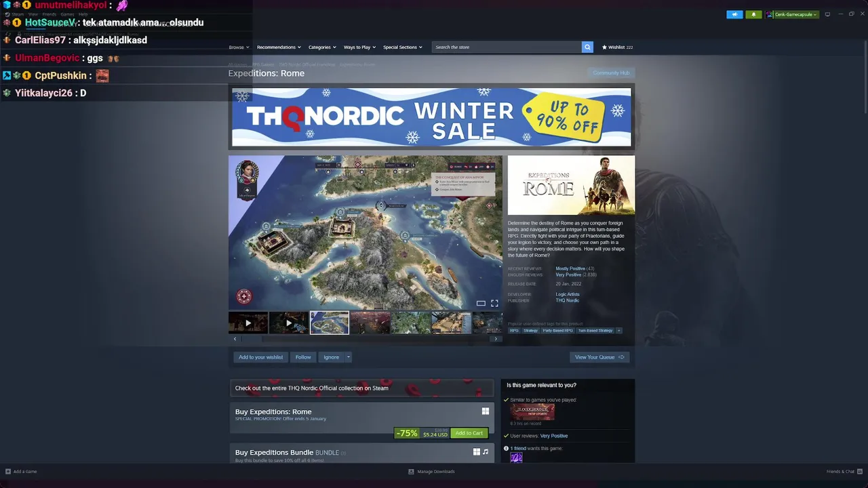Screen dimensions: 868x488
Task: Click the Ignore button
Action: (331, 357)
